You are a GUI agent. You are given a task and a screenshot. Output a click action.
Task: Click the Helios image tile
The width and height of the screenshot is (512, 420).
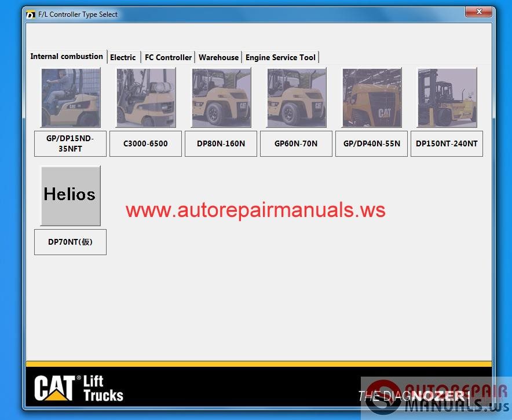click(x=71, y=196)
